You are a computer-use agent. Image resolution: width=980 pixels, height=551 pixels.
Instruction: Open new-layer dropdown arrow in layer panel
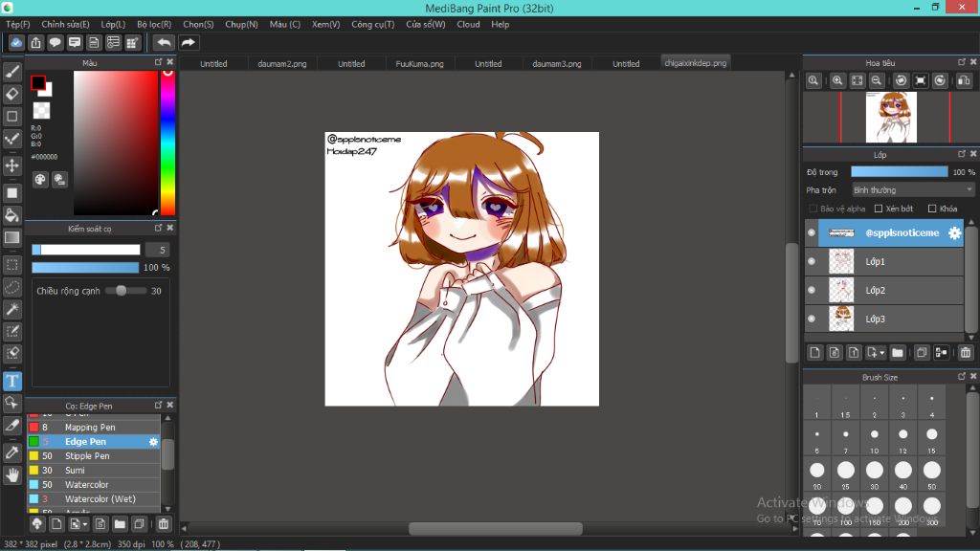pos(881,353)
